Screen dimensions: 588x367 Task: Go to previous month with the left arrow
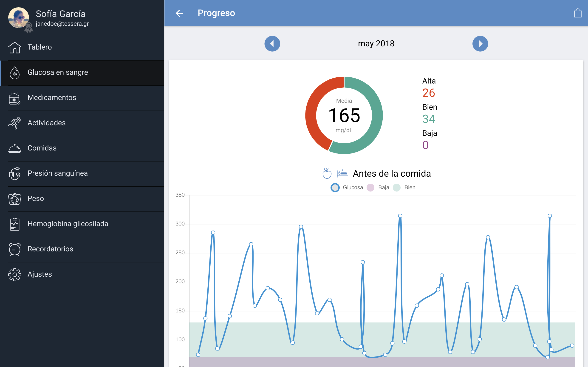coord(272,44)
